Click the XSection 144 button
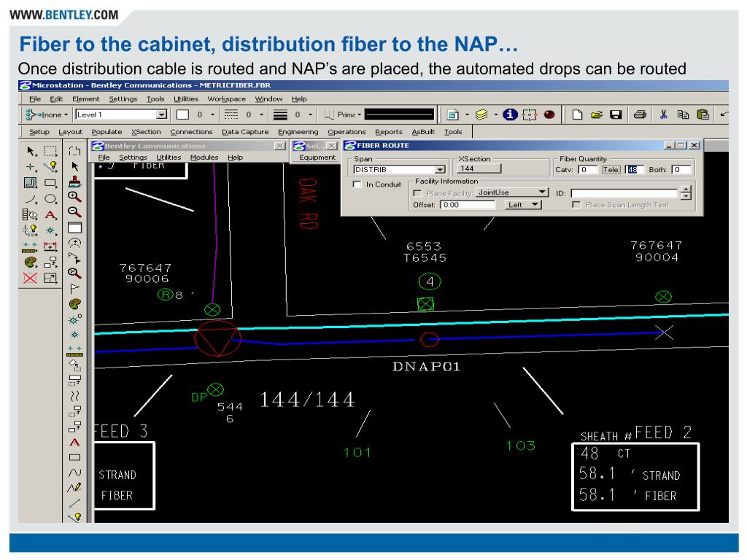 pos(479,168)
